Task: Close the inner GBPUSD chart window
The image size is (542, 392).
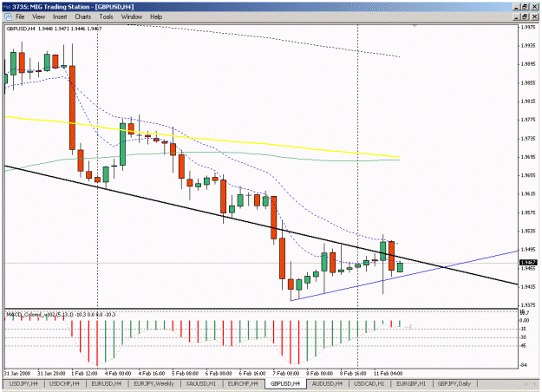Action: click(x=533, y=16)
